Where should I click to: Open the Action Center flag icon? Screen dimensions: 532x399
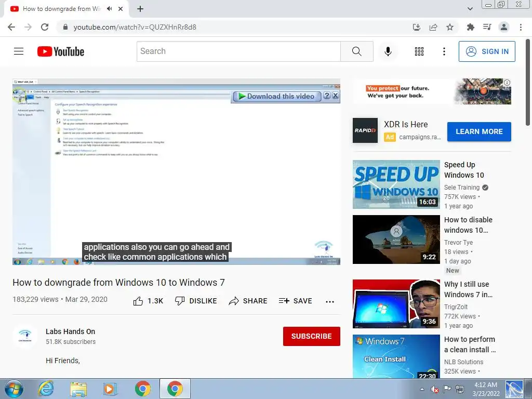tap(447, 389)
